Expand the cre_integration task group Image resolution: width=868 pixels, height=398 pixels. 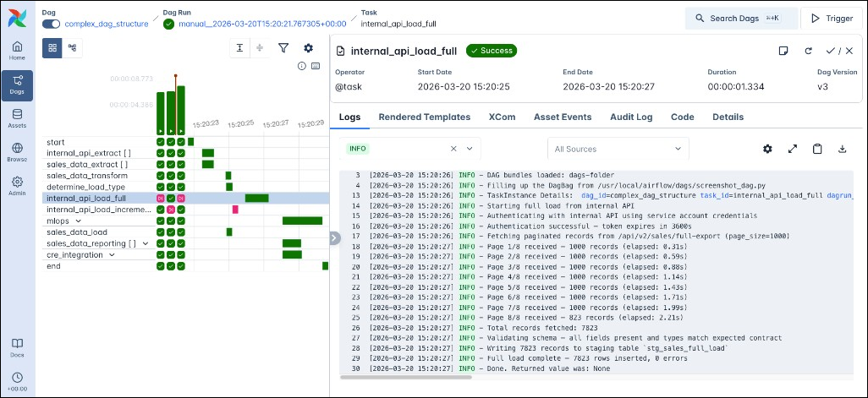click(x=112, y=255)
